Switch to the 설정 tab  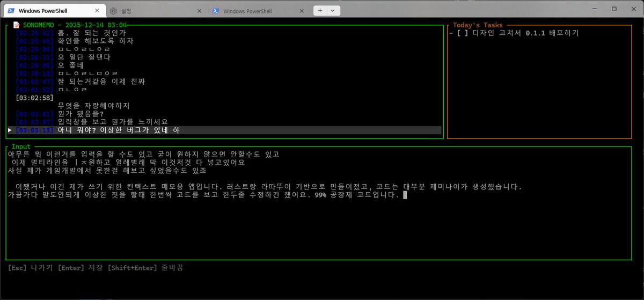[155, 10]
